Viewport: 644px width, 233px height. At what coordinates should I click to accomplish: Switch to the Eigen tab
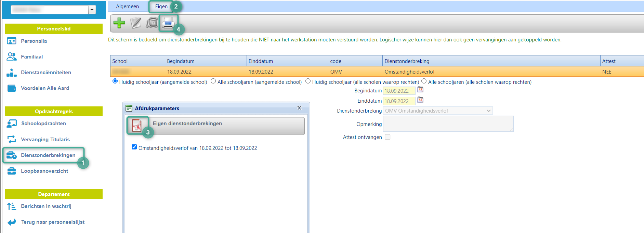[x=161, y=7]
